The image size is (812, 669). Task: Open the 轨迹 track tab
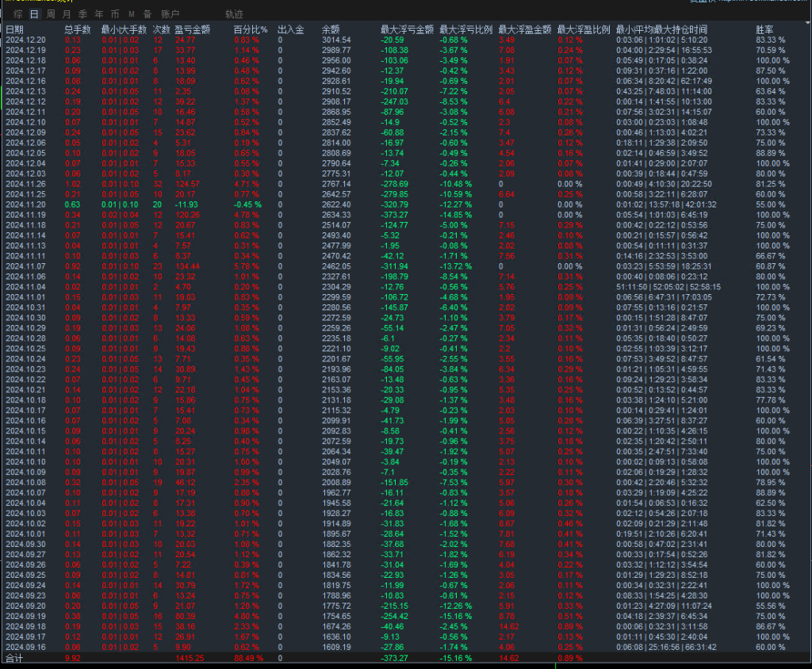[234, 14]
